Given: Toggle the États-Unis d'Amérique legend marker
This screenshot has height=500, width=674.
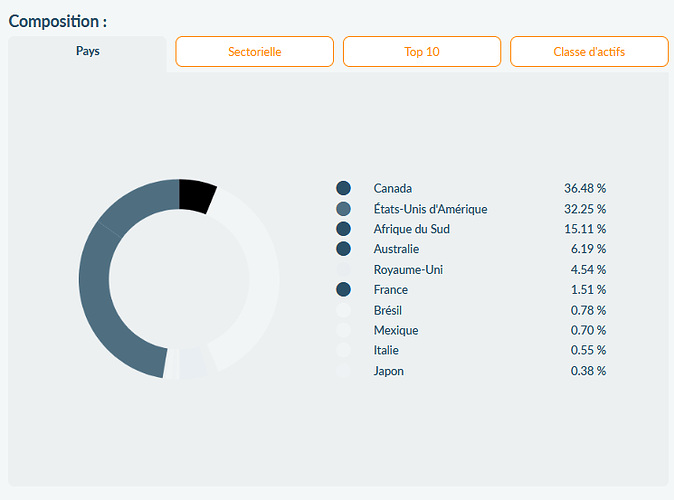Looking at the screenshot, I should (x=344, y=209).
